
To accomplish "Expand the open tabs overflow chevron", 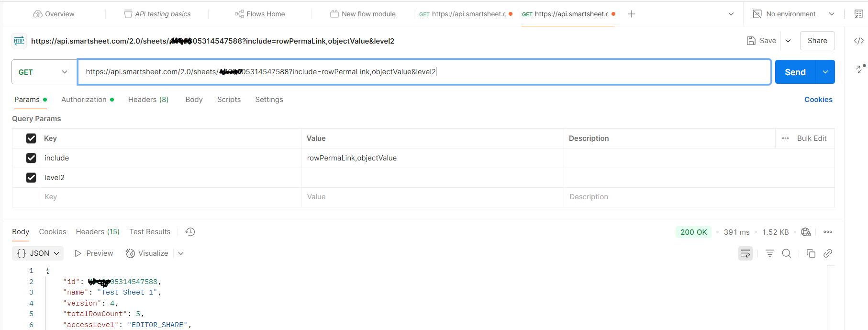I will pos(731,14).
